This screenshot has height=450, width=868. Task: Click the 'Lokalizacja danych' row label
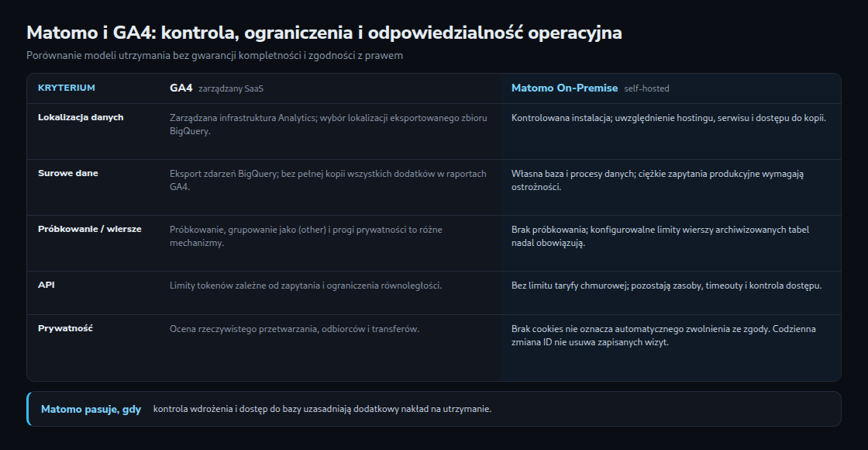(81, 117)
